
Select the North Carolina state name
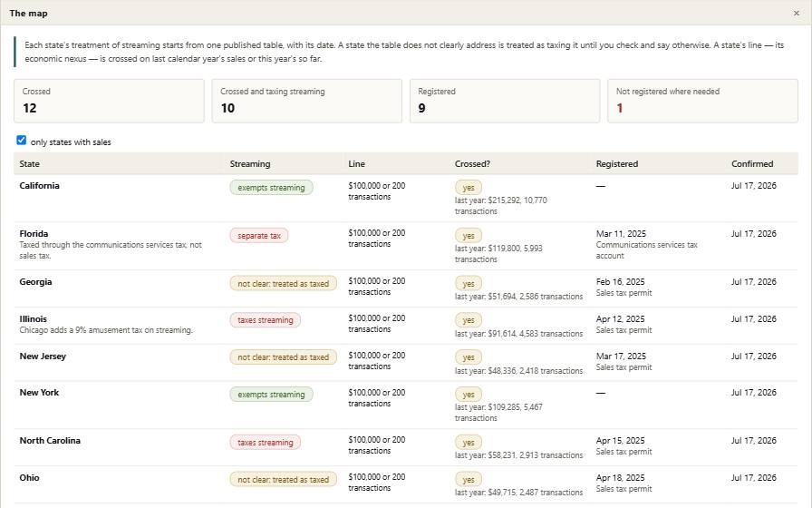coord(50,440)
